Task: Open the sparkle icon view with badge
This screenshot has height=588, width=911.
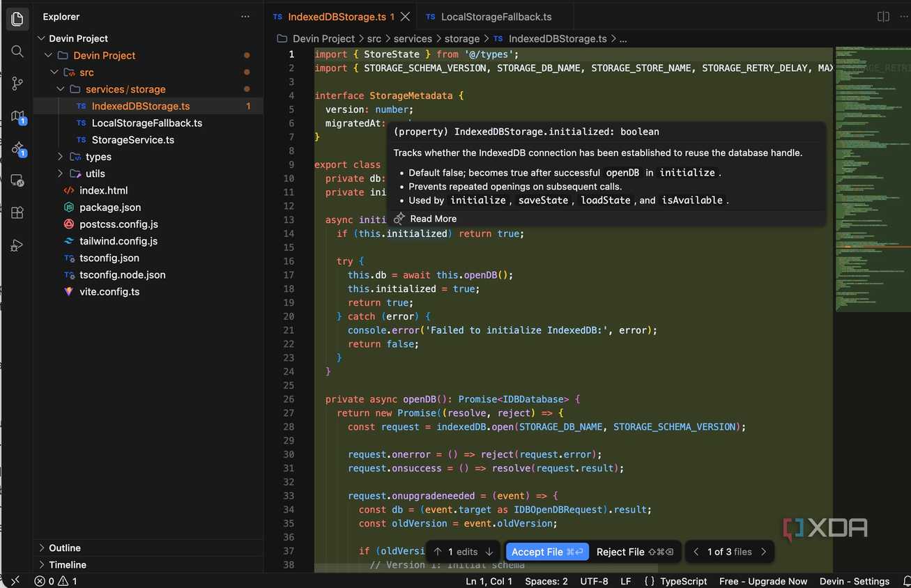Action: pyautogui.click(x=17, y=148)
